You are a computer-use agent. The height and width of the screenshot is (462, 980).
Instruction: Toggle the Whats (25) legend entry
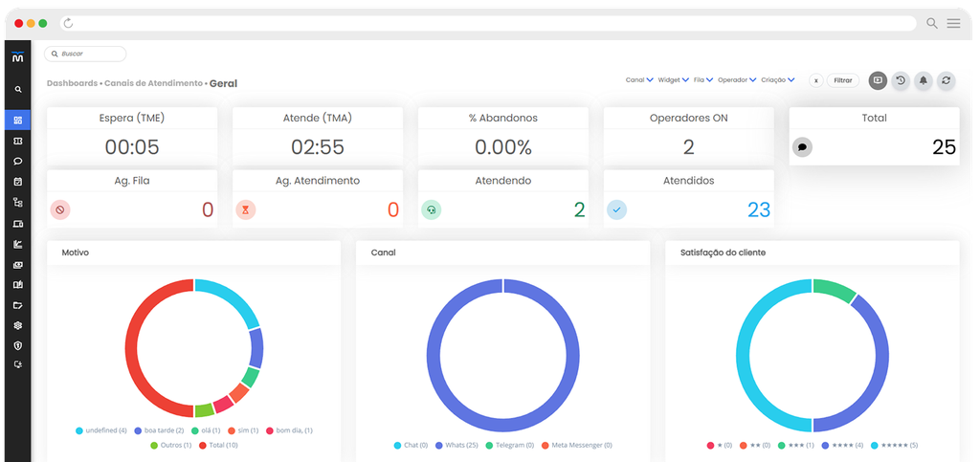457,445
